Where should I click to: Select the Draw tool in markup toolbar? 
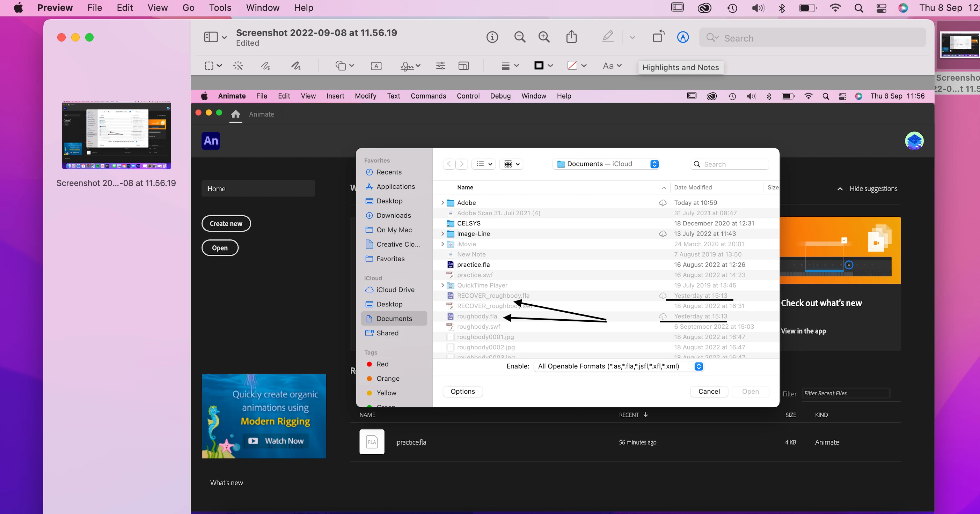pos(296,66)
